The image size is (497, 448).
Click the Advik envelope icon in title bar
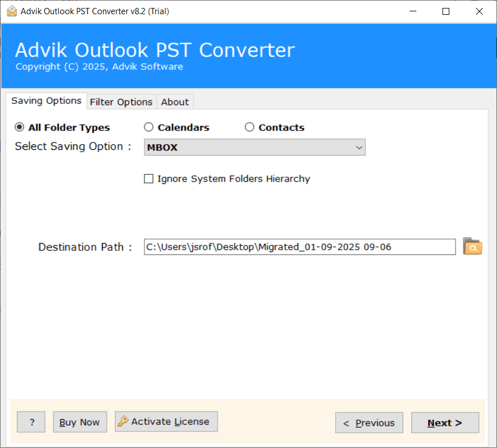point(12,11)
